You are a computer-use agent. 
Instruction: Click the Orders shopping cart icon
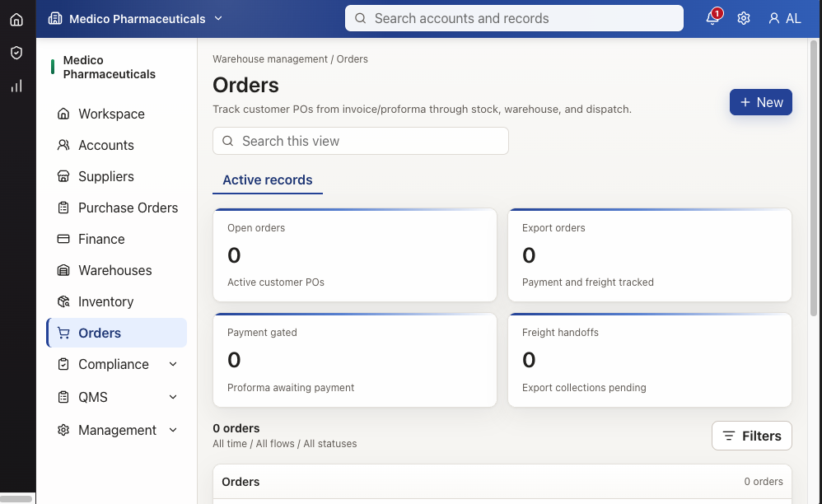[63, 333]
